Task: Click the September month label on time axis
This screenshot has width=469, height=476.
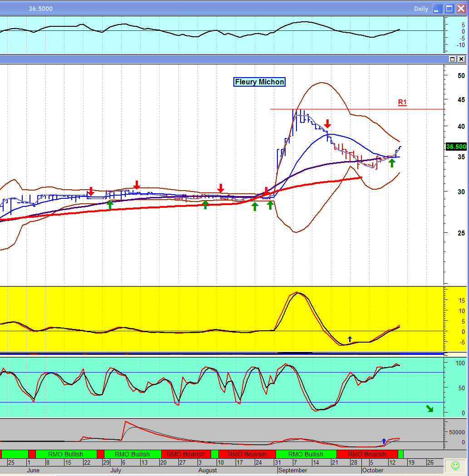Action: coord(292,470)
